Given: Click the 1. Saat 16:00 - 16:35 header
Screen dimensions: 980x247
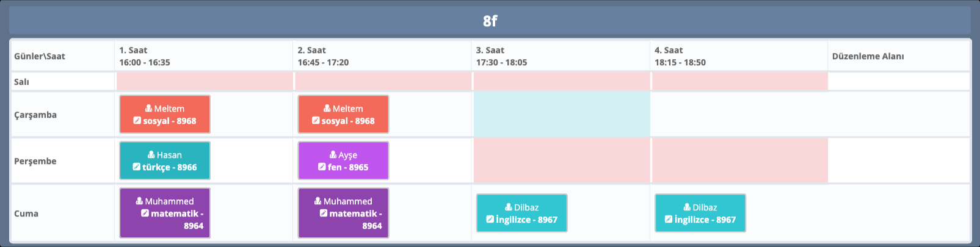Looking at the screenshot, I should (x=145, y=56).
